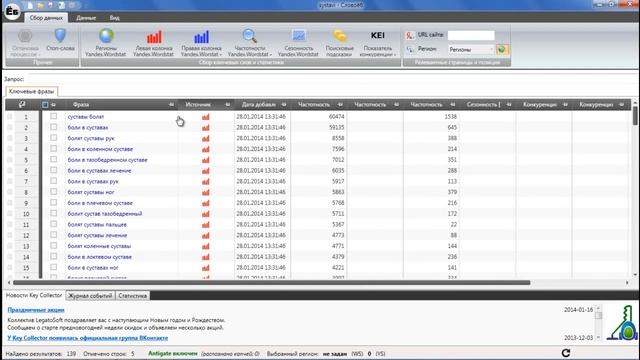This screenshot has height=360, width=640.
Task: Click into the URL сайта input field
Action: (x=471, y=36)
